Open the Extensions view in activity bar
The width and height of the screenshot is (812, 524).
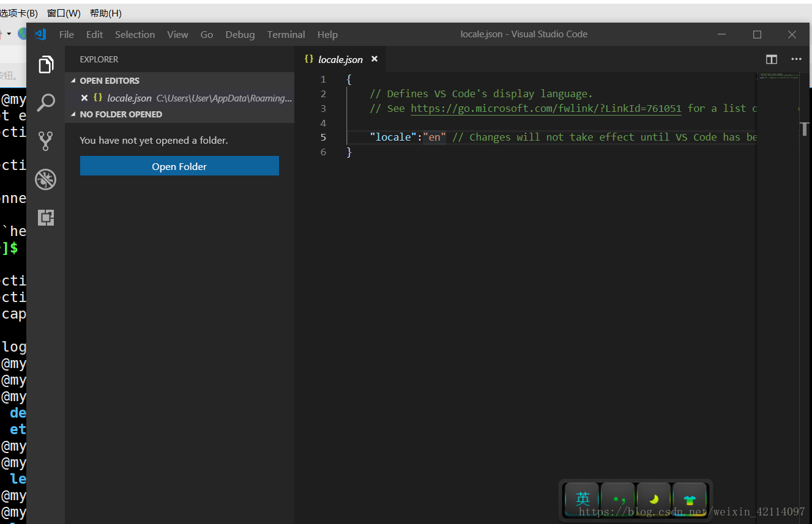click(x=46, y=217)
